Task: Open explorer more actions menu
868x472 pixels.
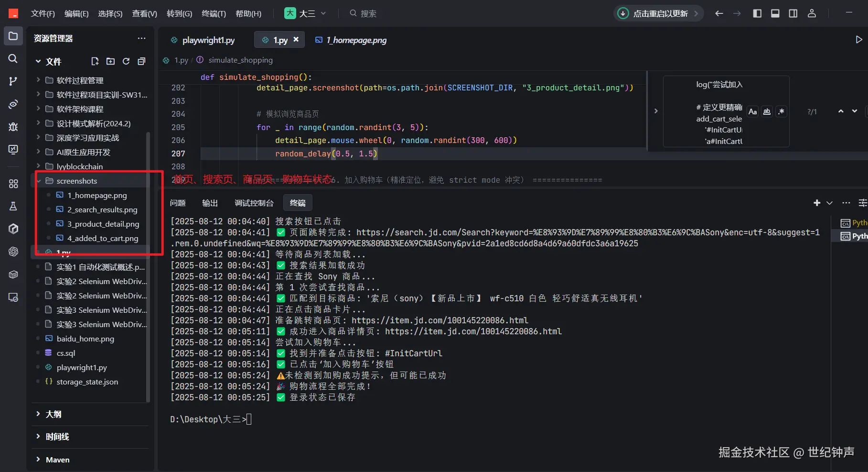Action: (141, 38)
